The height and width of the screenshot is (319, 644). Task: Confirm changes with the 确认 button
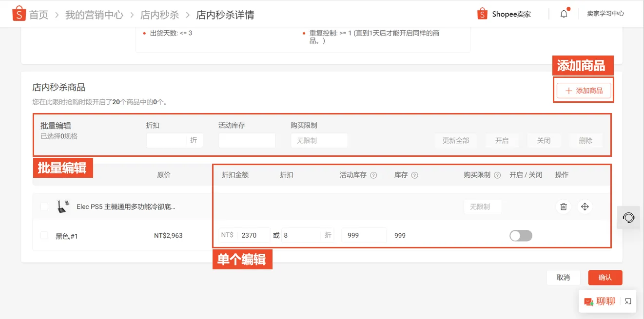pos(605,277)
